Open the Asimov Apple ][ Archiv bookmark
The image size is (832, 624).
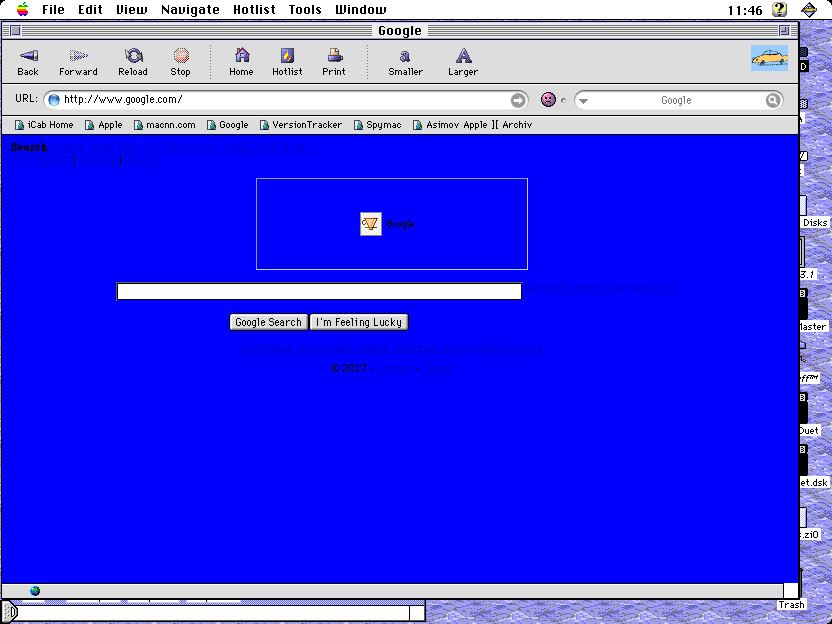tap(472, 125)
